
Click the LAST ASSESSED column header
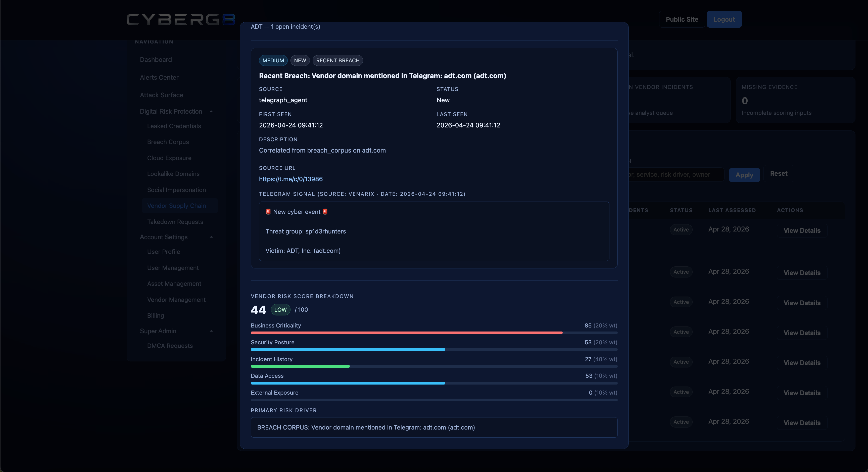(x=732, y=210)
